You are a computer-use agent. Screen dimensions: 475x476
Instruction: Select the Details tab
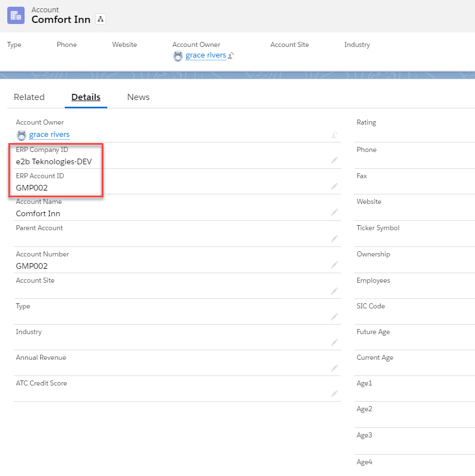pyautogui.click(x=86, y=97)
